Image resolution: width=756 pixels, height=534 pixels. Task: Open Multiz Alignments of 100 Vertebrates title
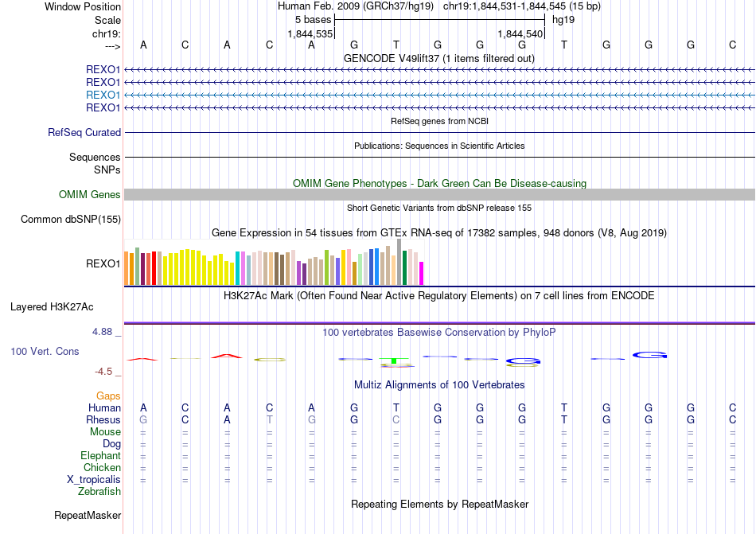439,384
